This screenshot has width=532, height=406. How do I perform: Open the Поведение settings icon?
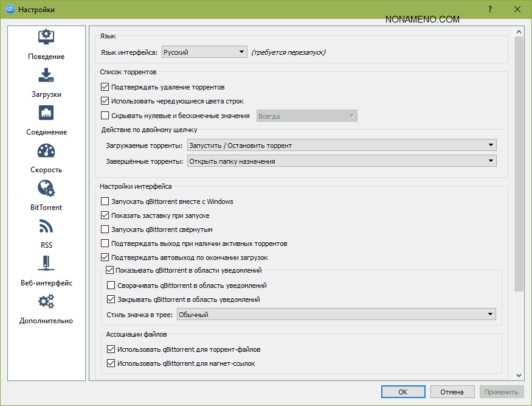(46, 37)
